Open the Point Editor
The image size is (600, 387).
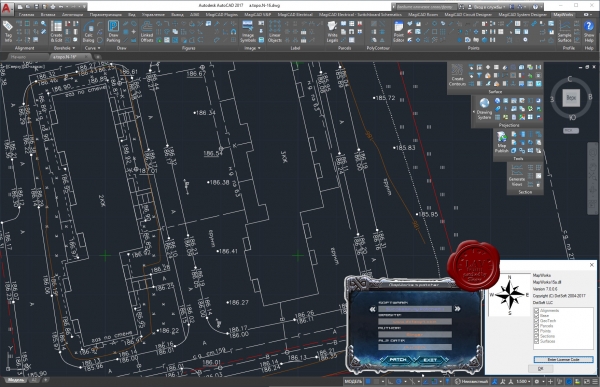click(398, 31)
